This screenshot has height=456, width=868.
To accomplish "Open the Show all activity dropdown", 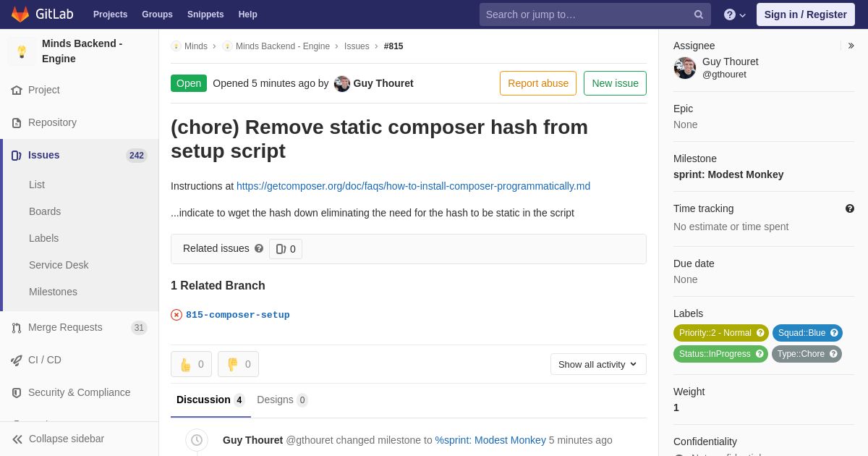I will (x=598, y=364).
